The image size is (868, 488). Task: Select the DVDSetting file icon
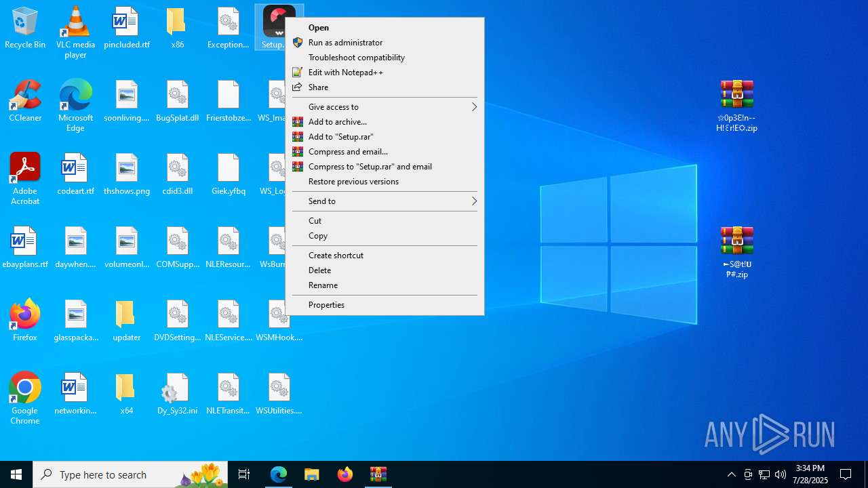[177, 321]
